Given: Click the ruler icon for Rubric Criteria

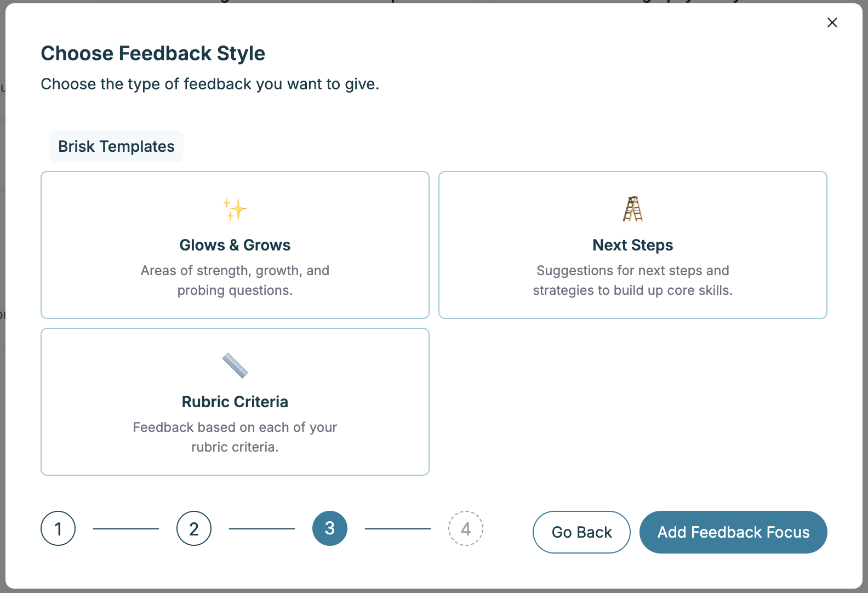Looking at the screenshot, I should [235, 366].
